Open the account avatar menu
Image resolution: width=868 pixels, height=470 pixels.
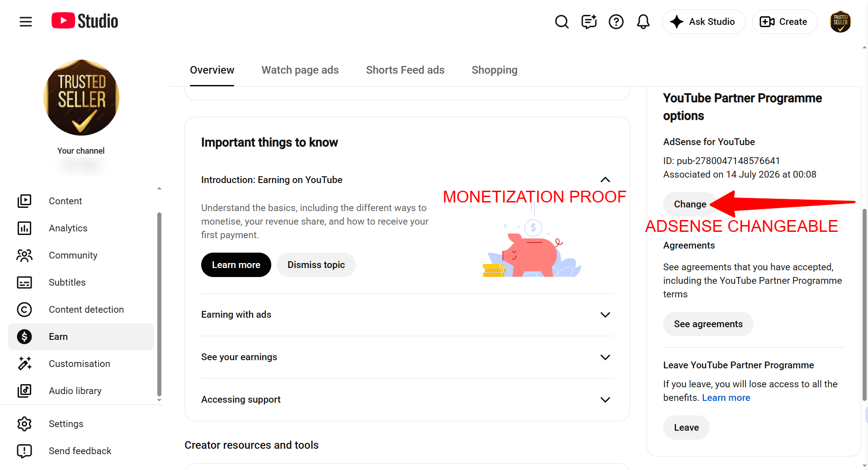[x=840, y=22]
